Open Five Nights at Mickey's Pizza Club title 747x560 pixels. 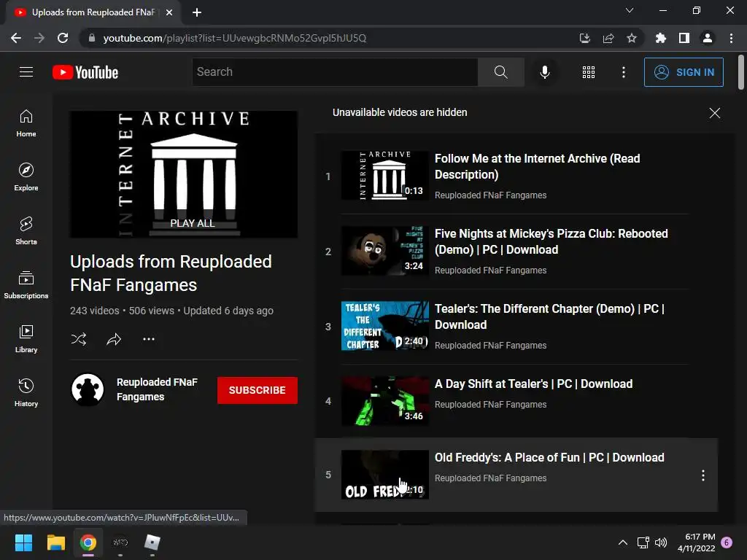(551, 241)
